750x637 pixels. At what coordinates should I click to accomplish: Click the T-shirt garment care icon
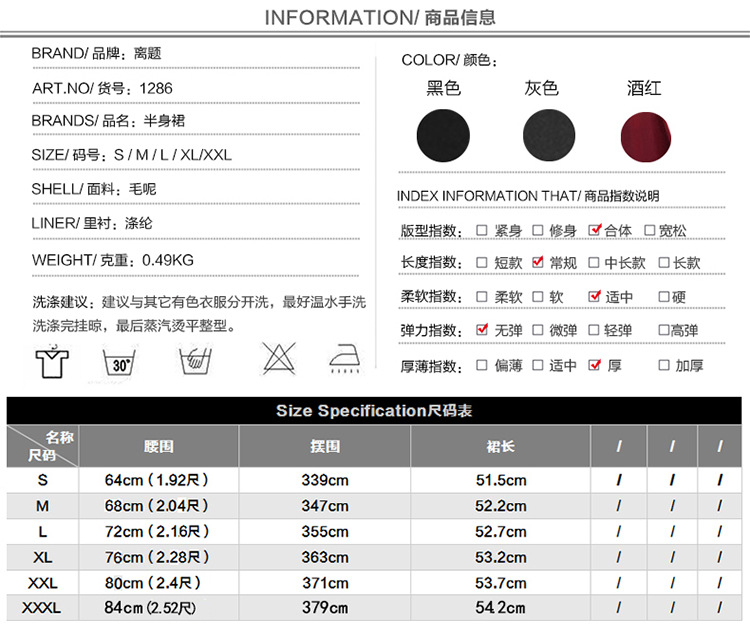coord(52,362)
